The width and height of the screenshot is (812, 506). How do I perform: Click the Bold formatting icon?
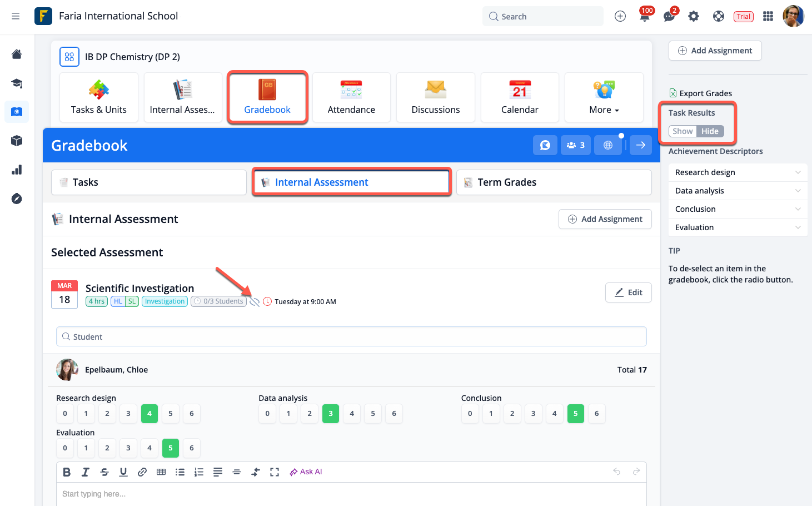coord(67,472)
